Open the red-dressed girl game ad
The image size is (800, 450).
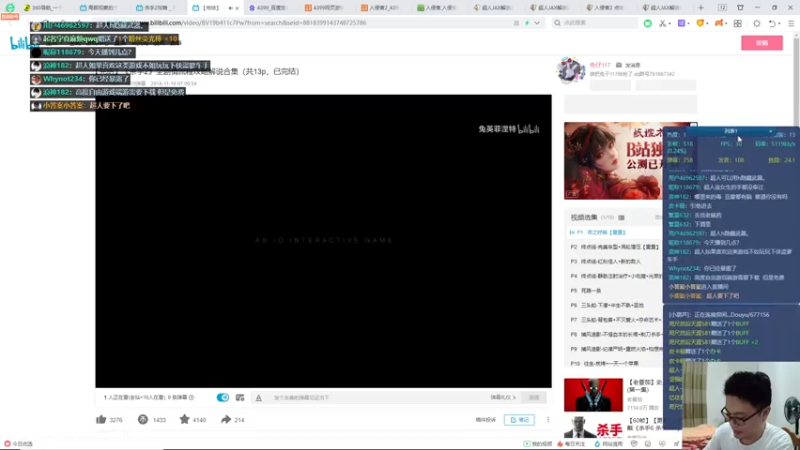[613, 161]
